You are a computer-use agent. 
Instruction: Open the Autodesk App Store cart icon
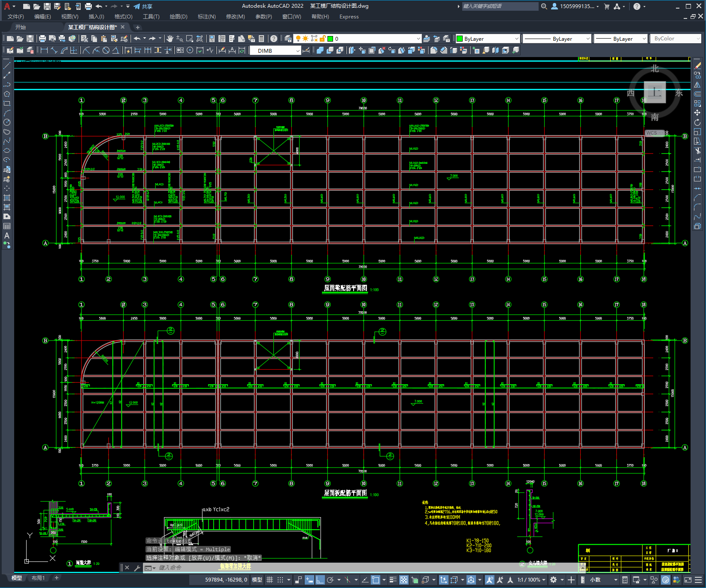click(x=607, y=6)
